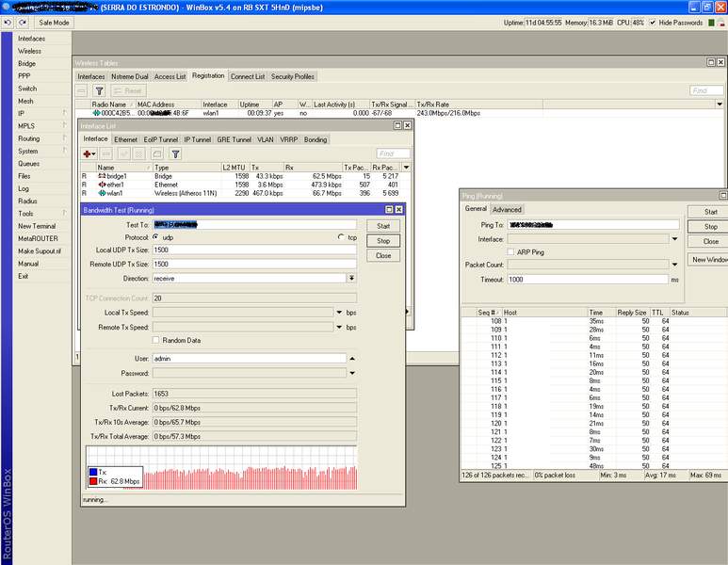
Task: Click the filter funnel in Interface List
Action: (174, 153)
